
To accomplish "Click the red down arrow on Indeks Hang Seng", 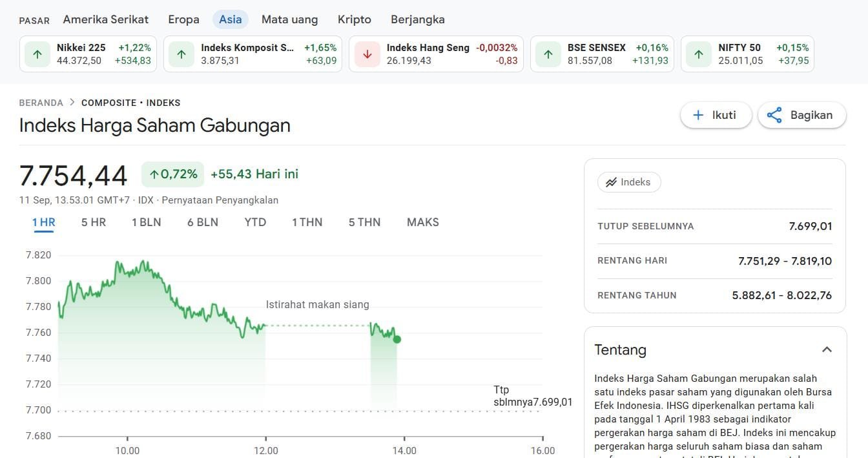I will (x=367, y=54).
